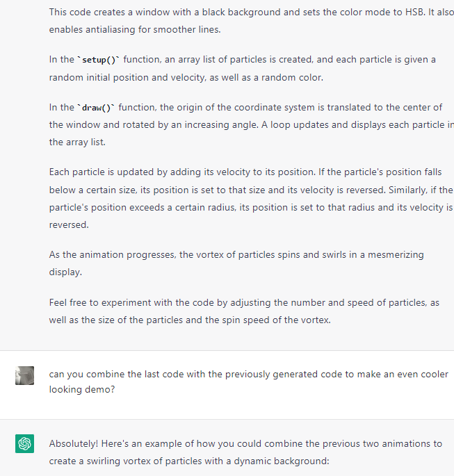Click the user message "can you combine the last code"
Image resolution: width=454 pixels, height=476 pixels.
point(249,381)
